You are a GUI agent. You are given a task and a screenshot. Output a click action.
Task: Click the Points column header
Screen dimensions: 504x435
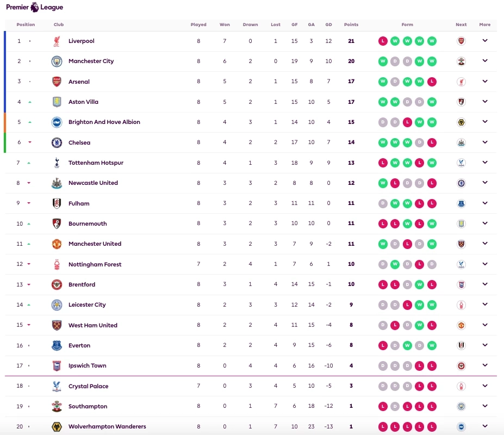[x=351, y=24]
